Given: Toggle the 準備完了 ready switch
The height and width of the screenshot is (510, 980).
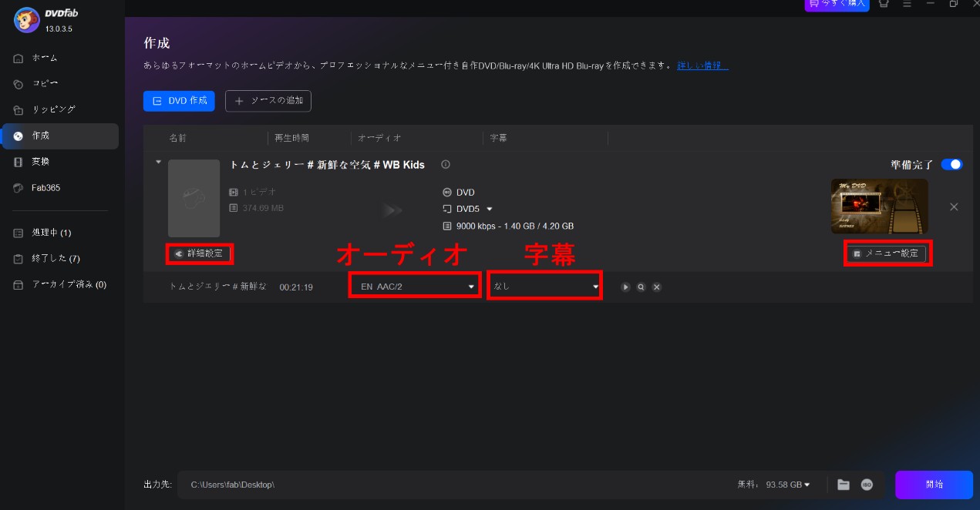Looking at the screenshot, I should pyautogui.click(x=951, y=164).
